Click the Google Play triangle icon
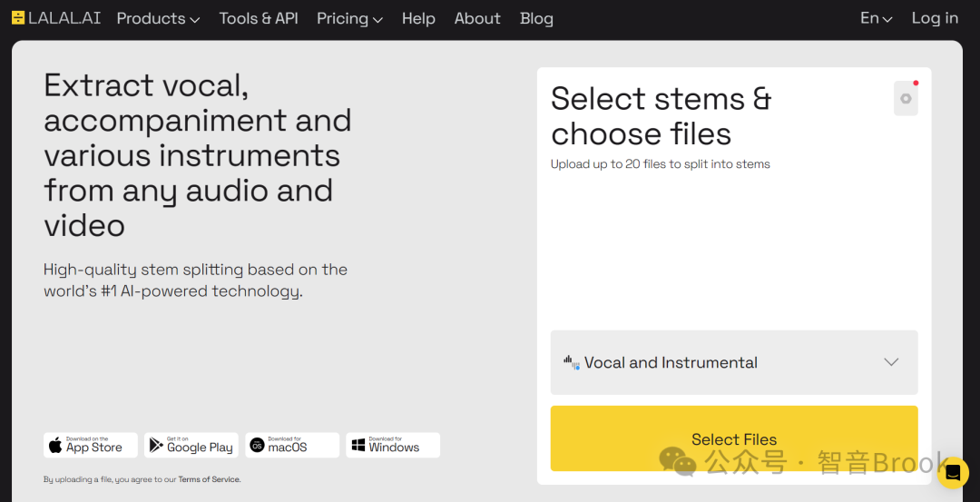The width and height of the screenshot is (980, 502). coord(156,445)
